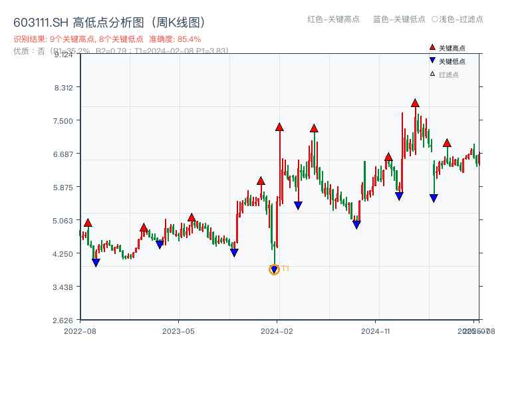
Task: Select the blue key-low marker near 5.65 in early 2025
Action: (x=399, y=196)
